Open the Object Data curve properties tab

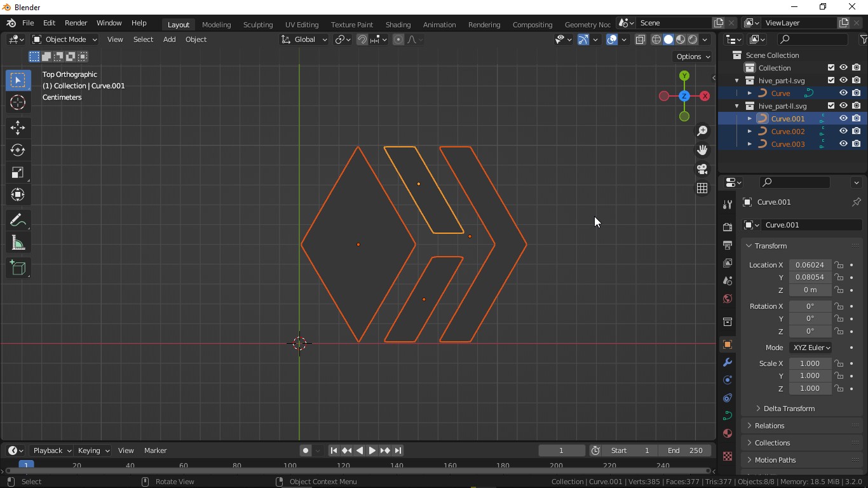coord(728,416)
